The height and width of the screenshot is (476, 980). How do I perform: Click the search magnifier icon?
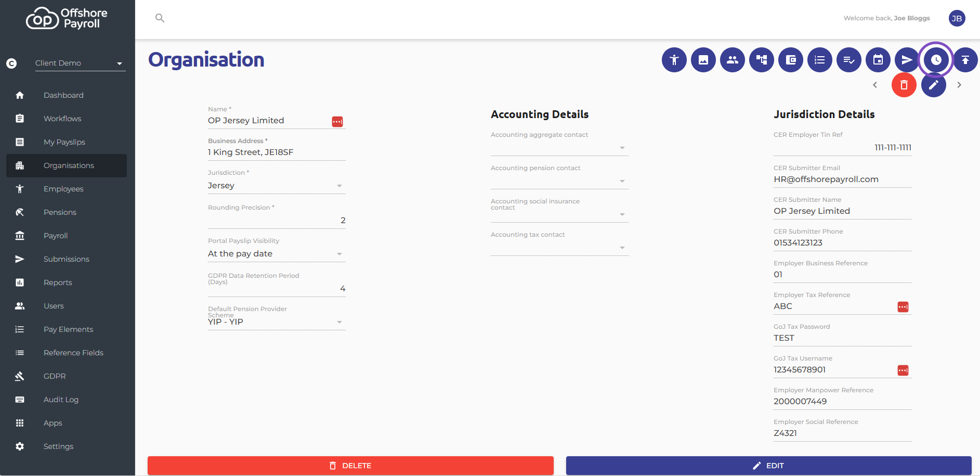[160, 18]
